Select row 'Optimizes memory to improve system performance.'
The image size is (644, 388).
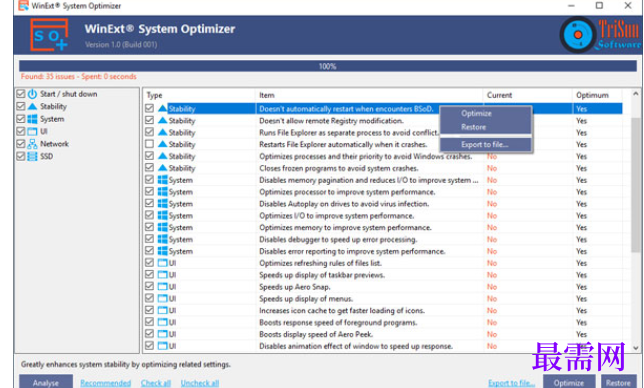pos(383,227)
